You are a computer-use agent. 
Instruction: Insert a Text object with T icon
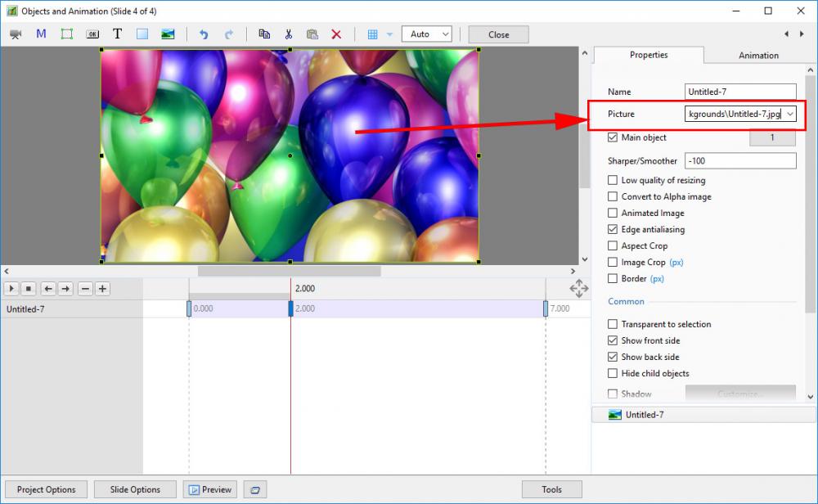pyautogui.click(x=117, y=34)
